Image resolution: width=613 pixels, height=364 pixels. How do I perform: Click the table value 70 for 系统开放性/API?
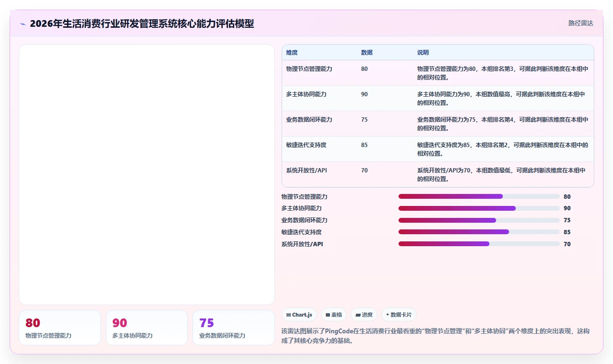point(364,171)
